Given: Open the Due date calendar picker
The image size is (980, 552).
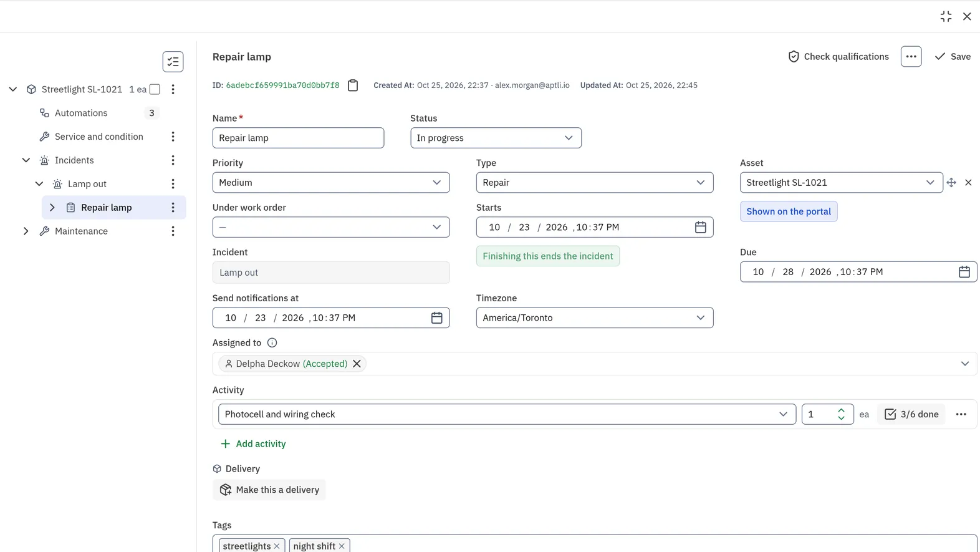Looking at the screenshot, I should pos(964,272).
